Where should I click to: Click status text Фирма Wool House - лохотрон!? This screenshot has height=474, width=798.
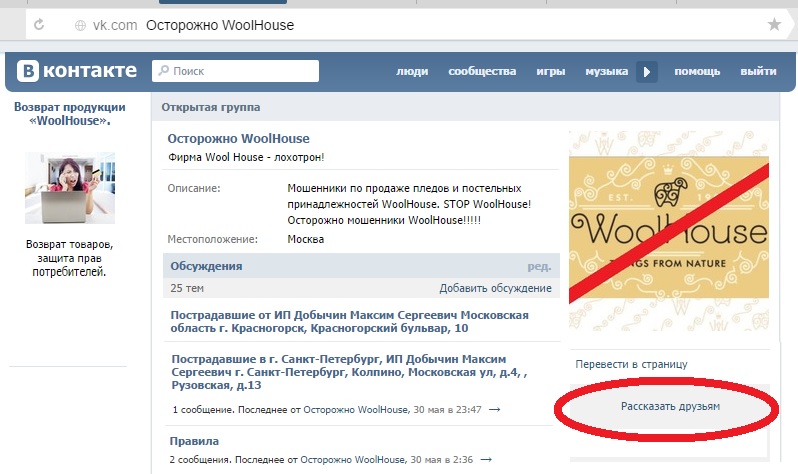pos(246,157)
